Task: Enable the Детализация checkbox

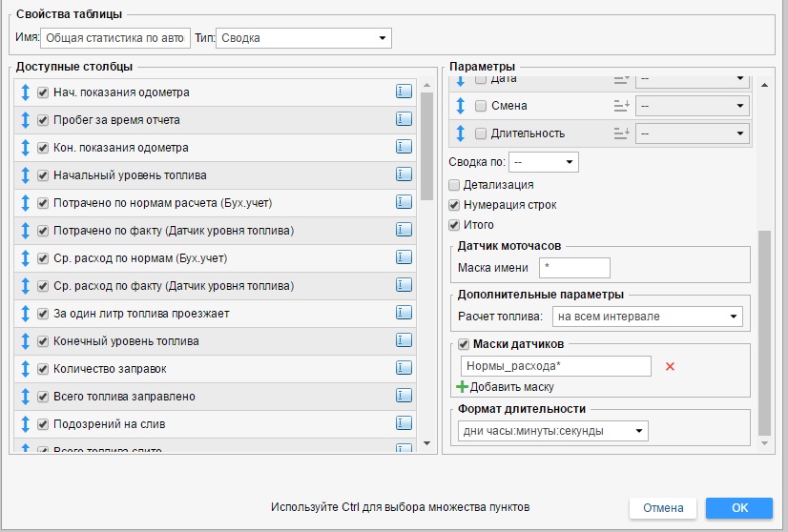Action: coord(454,185)
